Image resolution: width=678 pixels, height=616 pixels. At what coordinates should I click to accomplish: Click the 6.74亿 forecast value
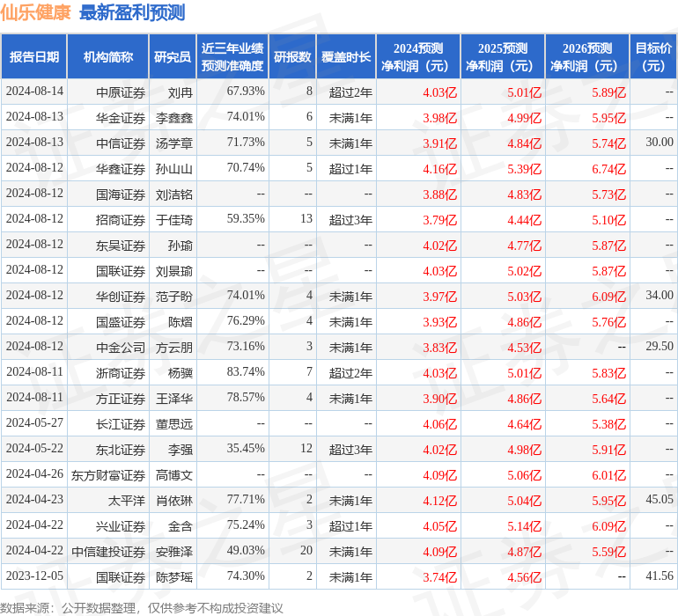(608, 169)
